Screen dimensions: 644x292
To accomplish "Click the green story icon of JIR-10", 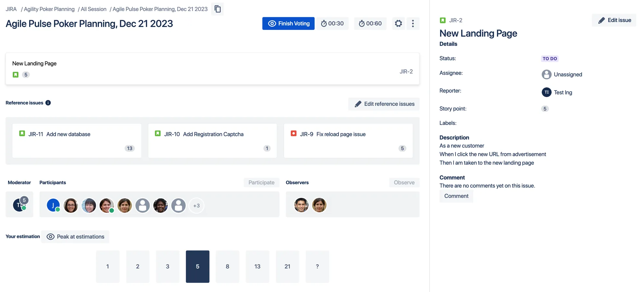I will click(158, 133).
